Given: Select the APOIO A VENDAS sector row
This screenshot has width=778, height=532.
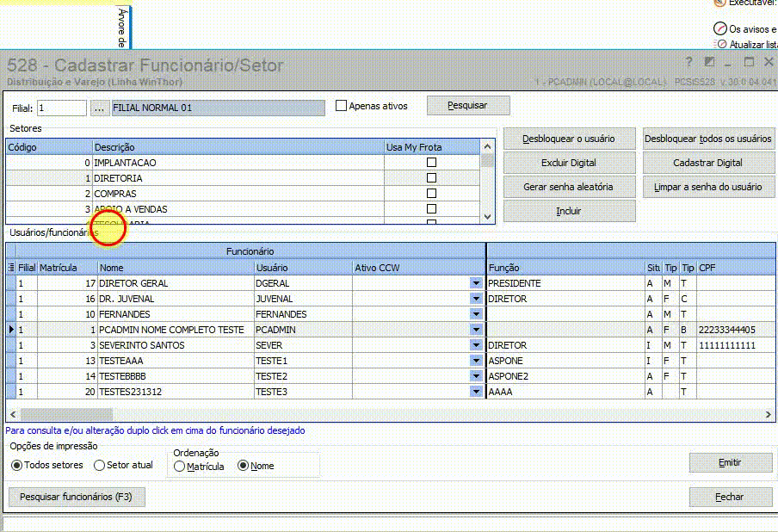Looking at the screenshot, I should pyautogui.click(x=243, y=208).
